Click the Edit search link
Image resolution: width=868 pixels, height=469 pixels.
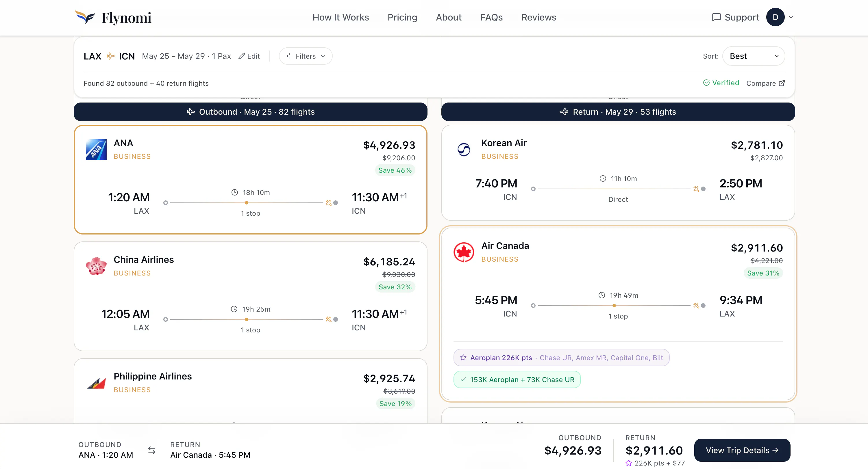coord(249,56)
